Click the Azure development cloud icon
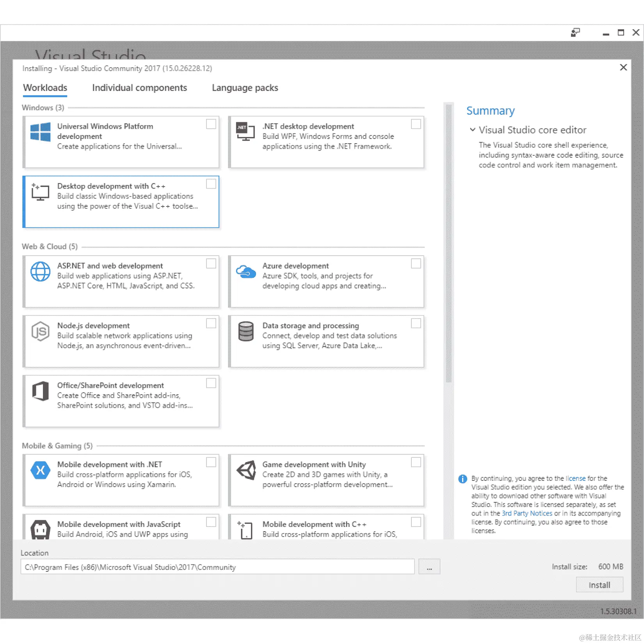Viewport: 644px width, 644px height. click(246, 271)
